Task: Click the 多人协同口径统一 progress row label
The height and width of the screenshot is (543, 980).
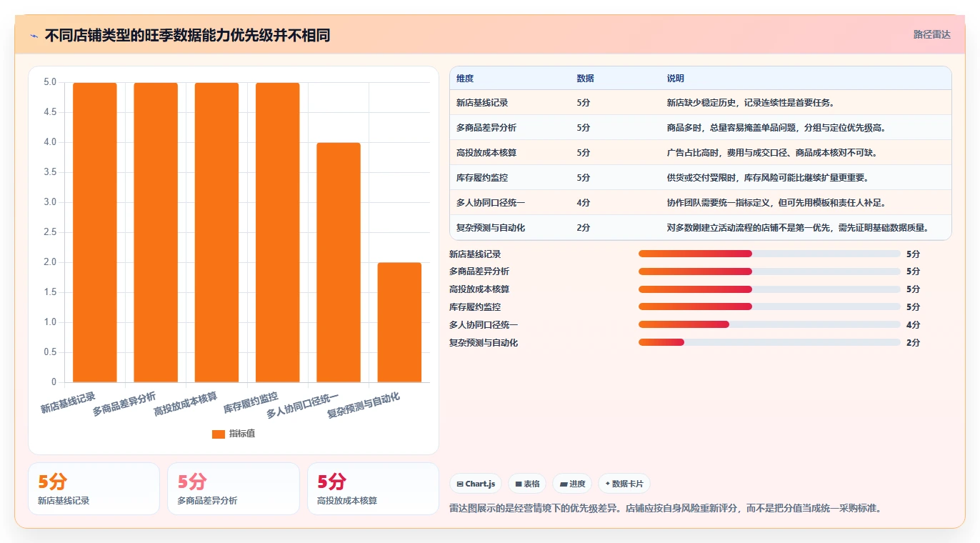Action: point(484,325)
